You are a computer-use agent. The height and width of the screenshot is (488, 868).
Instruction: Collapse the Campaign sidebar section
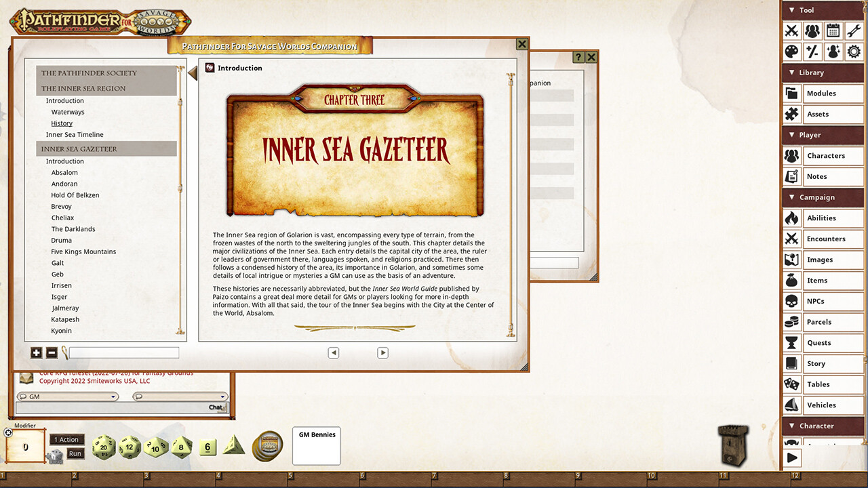[x=791, y=197]
